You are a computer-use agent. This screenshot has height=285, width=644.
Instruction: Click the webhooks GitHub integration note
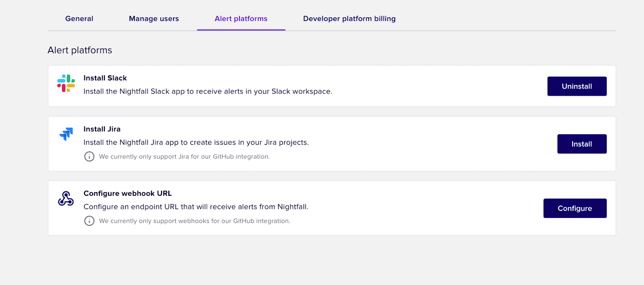pyautogui.click(x=194, y=221)
